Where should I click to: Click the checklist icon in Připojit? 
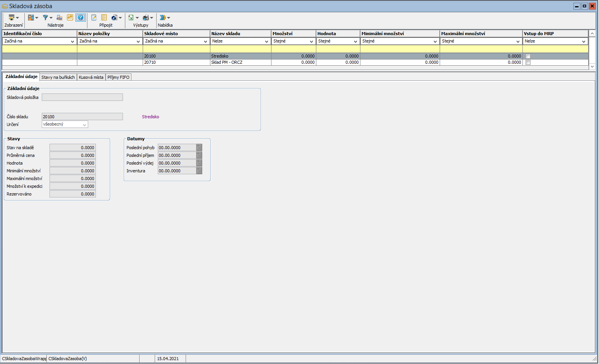click(x=104, y=18)
